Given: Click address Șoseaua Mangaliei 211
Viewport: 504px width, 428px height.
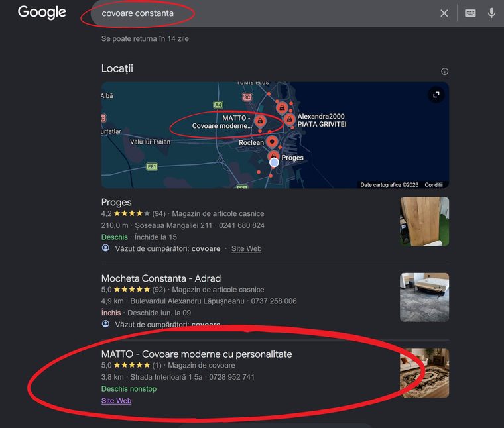Looking at the screenshot, I should [x=173, y=225].
